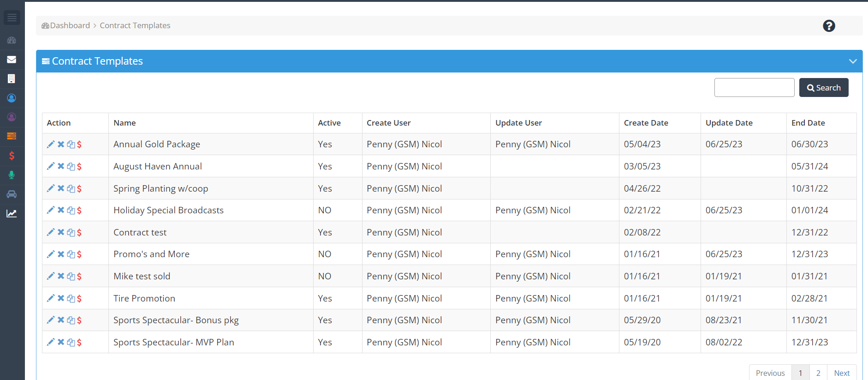The image size is (868, 380).
Task: Click the Search button
Action: (824, 88)
